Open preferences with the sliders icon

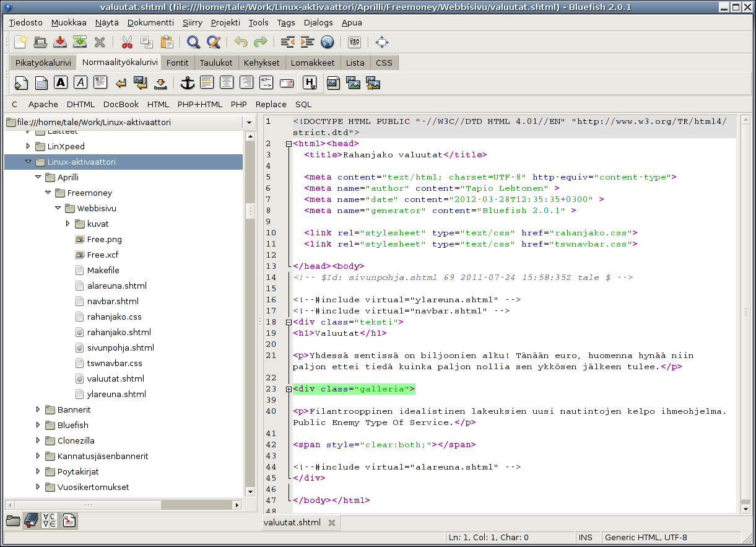(x=355, y=42)
